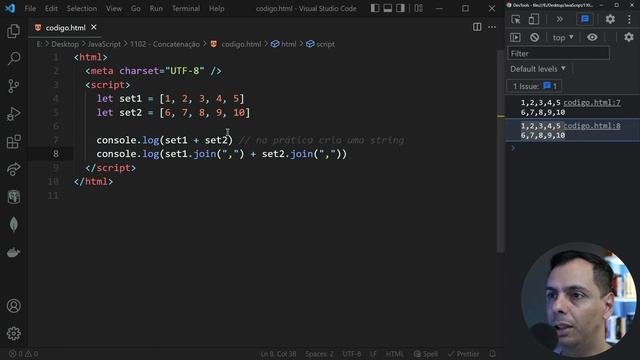640x360 pixels.
Task: Open the View menu
Action: tap(113, 8)
